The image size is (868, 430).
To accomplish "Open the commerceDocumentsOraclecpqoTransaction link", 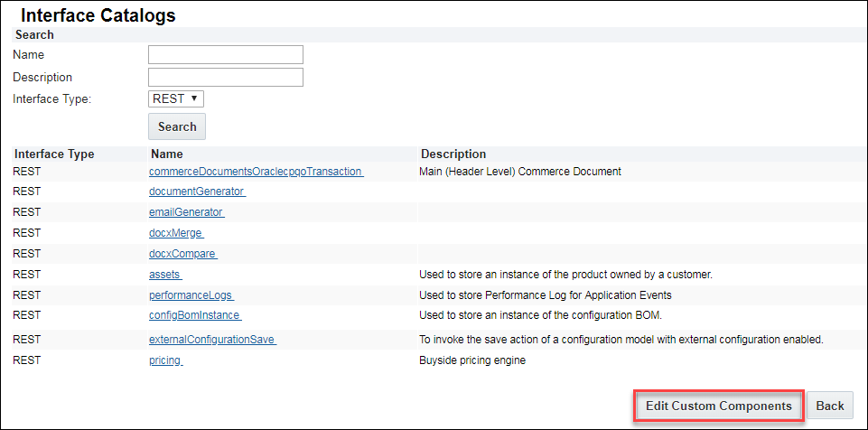I will pos(256,172).
